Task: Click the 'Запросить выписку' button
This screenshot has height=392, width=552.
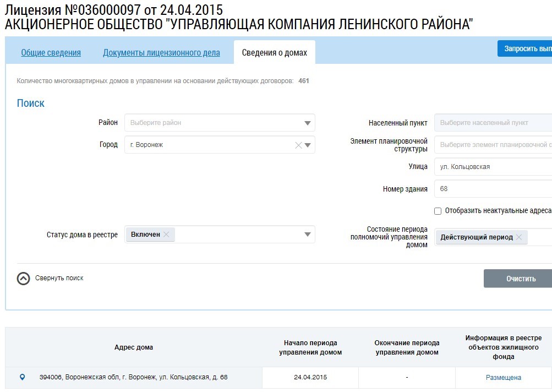Action: 526,48
